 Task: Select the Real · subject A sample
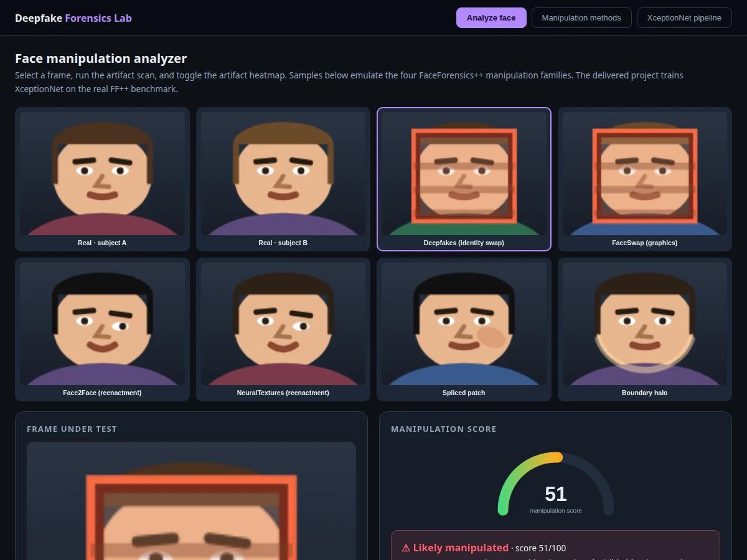(102, 179)
